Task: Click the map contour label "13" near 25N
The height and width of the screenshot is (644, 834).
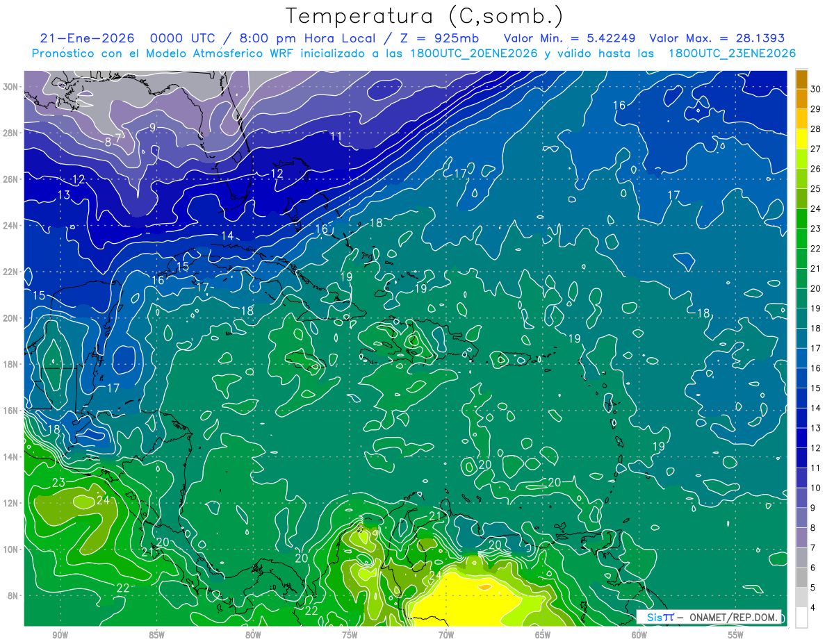Action: [x=64, y=195]
